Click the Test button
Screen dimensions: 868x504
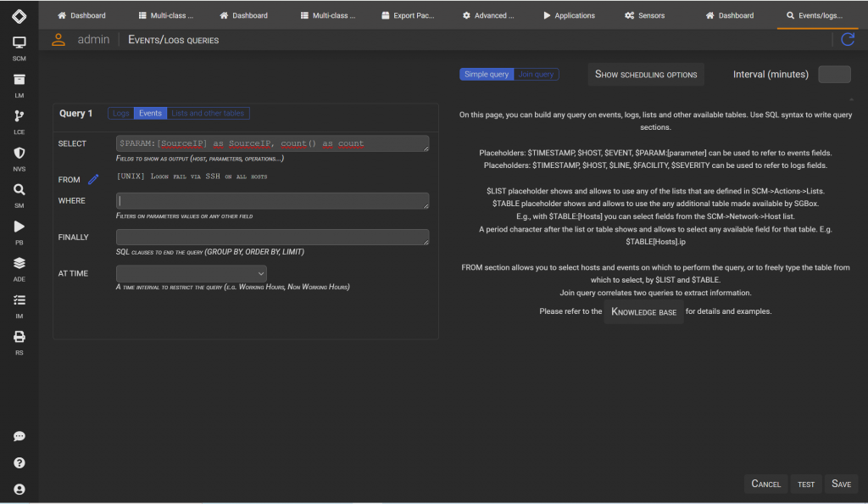(806, 484)
